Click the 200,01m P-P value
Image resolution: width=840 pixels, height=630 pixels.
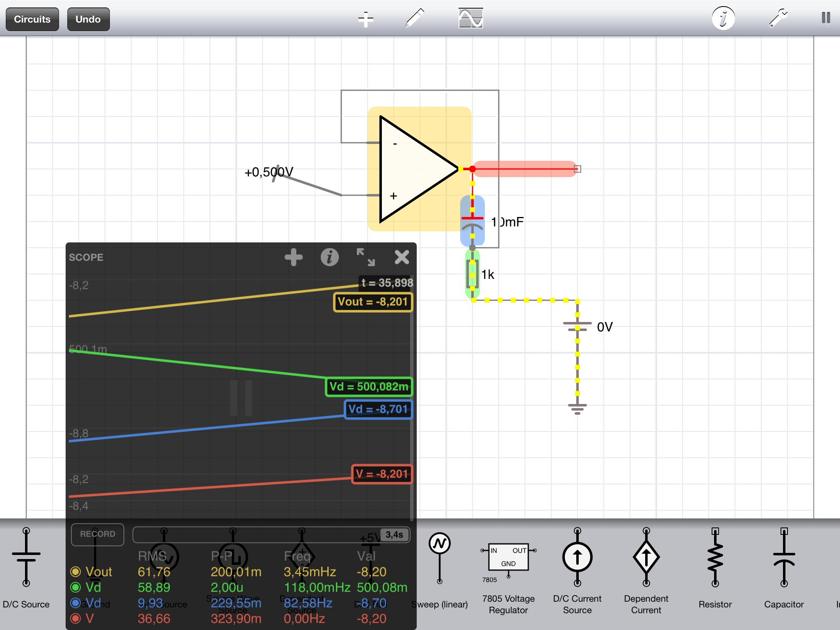click(x=236, y=572)
